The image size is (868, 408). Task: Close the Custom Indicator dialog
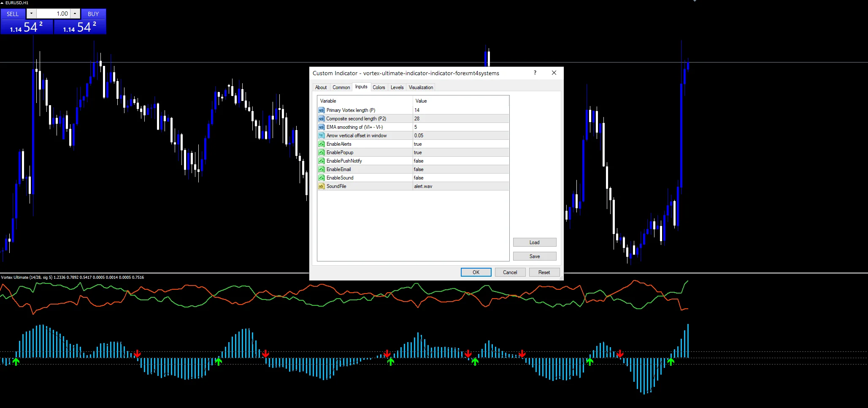coord(554,73)
